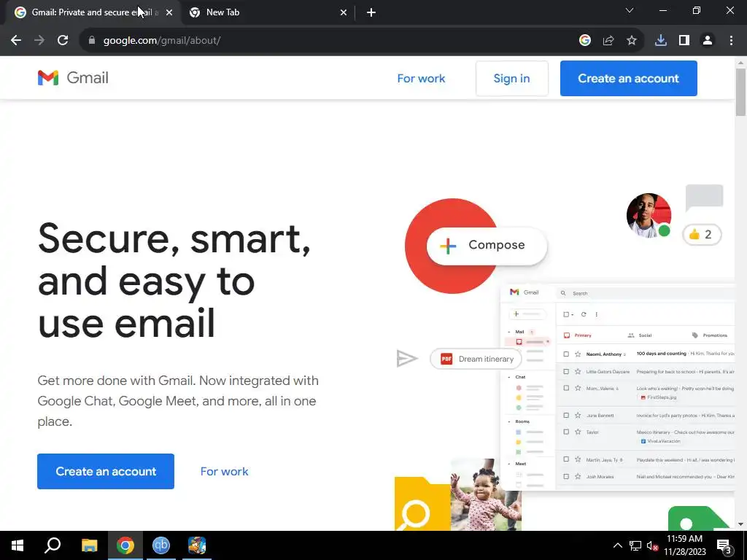The width and height of the screenshot is (747, 560).
Task: Click the paper plane send icon
Action: coord(406,359)
